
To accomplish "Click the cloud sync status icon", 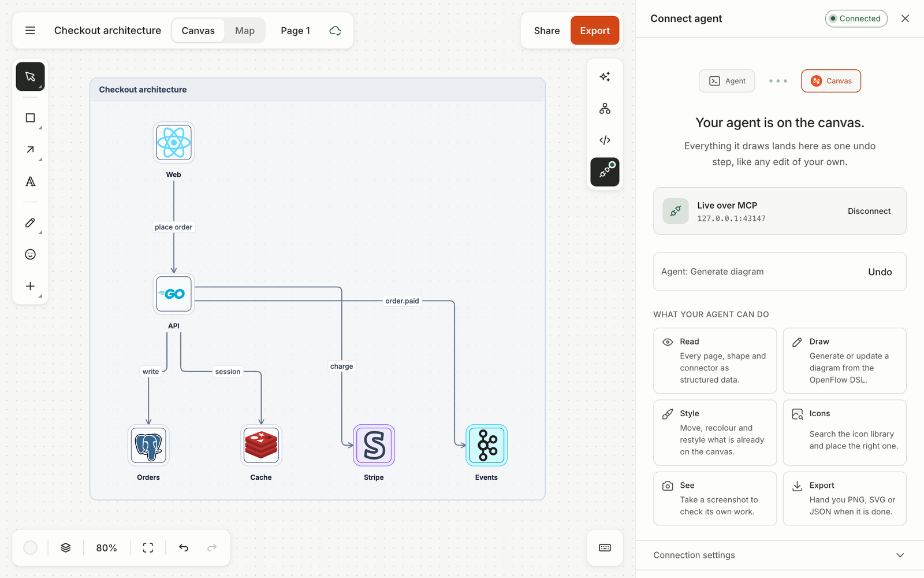I will 335,31.
